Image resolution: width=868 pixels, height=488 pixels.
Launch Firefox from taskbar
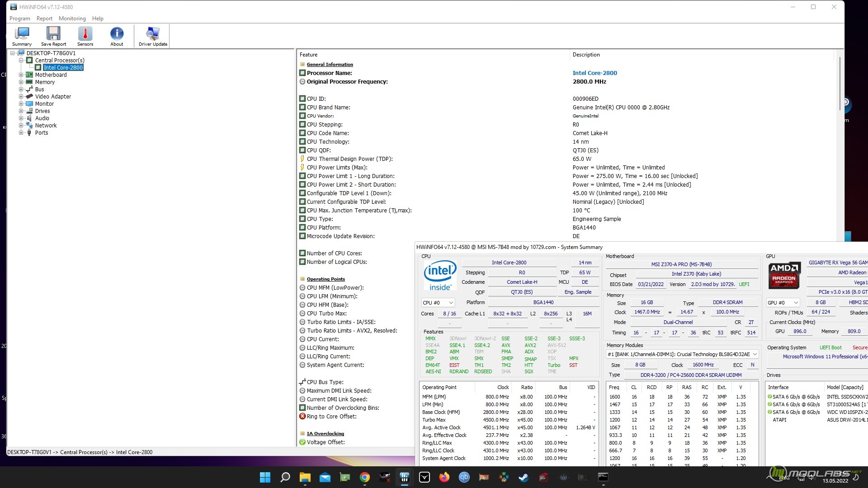[x=444, y=477]
